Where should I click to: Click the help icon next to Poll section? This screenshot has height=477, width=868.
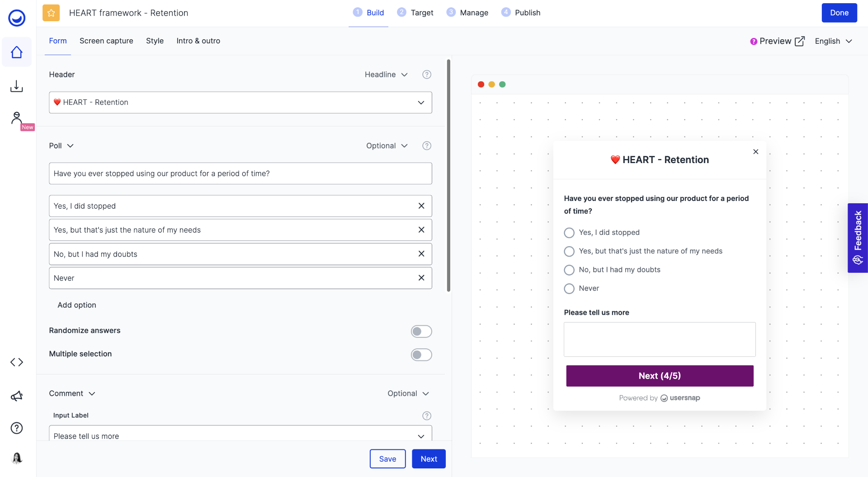click(426, 145)
